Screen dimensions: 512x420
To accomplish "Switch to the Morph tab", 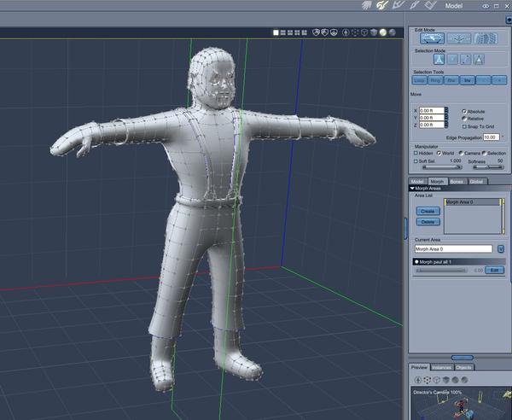I will (x=437, y=181).
